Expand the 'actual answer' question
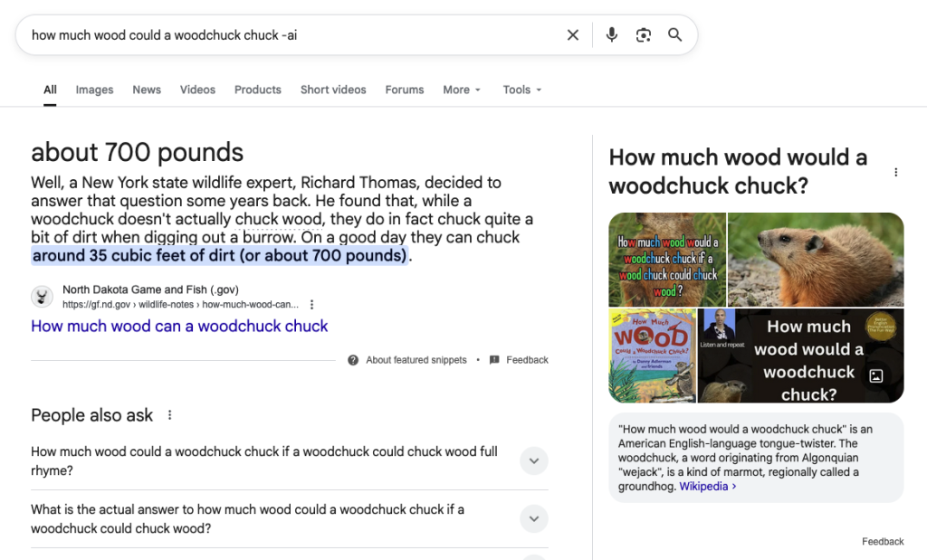This screenshot has height=560, width=927. (x=534, y=518)
